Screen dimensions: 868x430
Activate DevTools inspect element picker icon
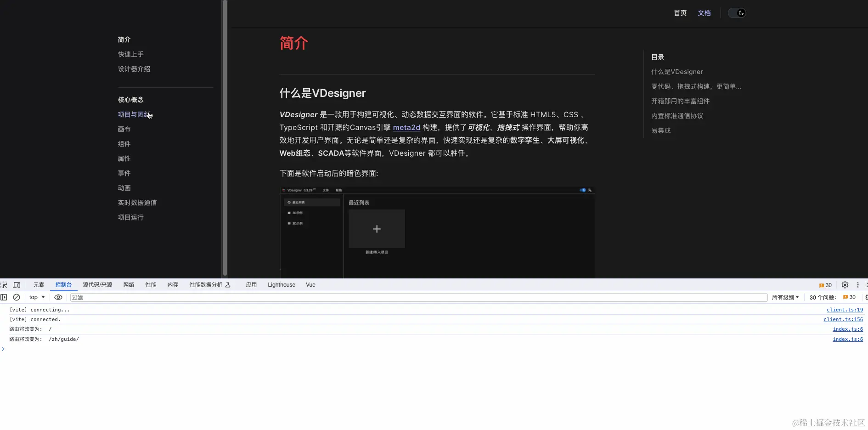coord(4,285)
